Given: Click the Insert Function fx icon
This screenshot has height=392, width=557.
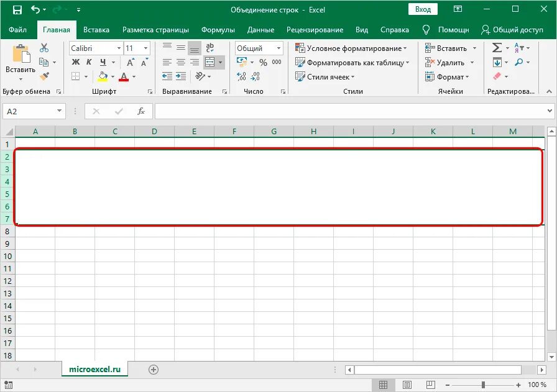Looking at the screenshot, I should click(141, 111).
